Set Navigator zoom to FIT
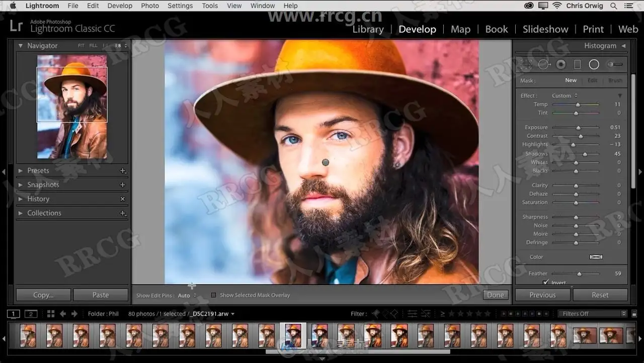Image resolution: width=644 pixels, height=363 pixels. pyautogui.click(x=82, y=46)
